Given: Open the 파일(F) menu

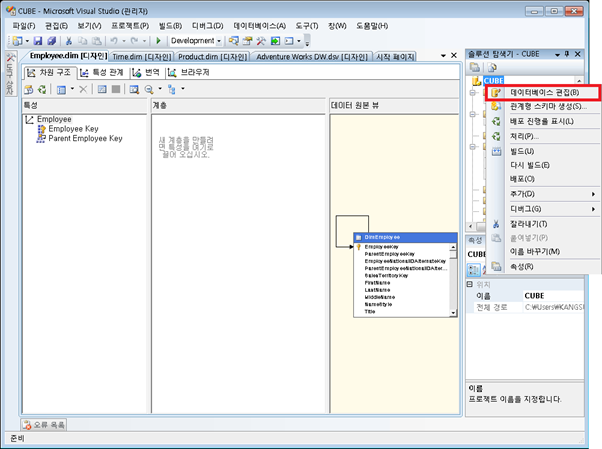Looking at the screenshot, I should [x=24, y=26].
